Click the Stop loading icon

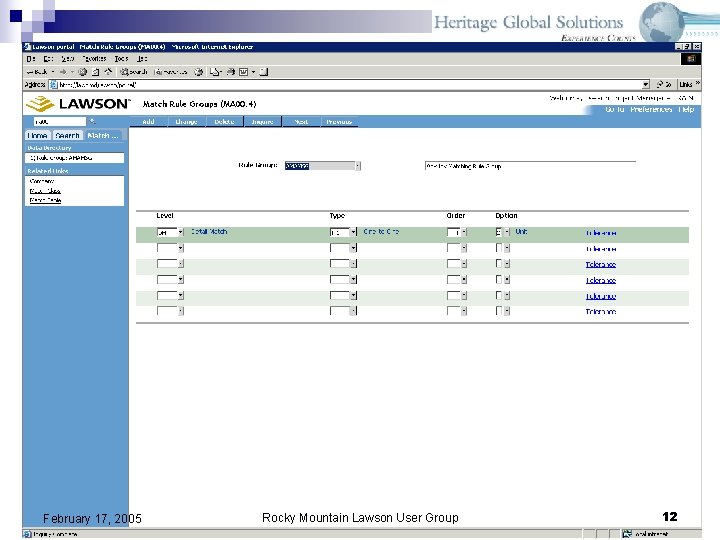(82, 72)
